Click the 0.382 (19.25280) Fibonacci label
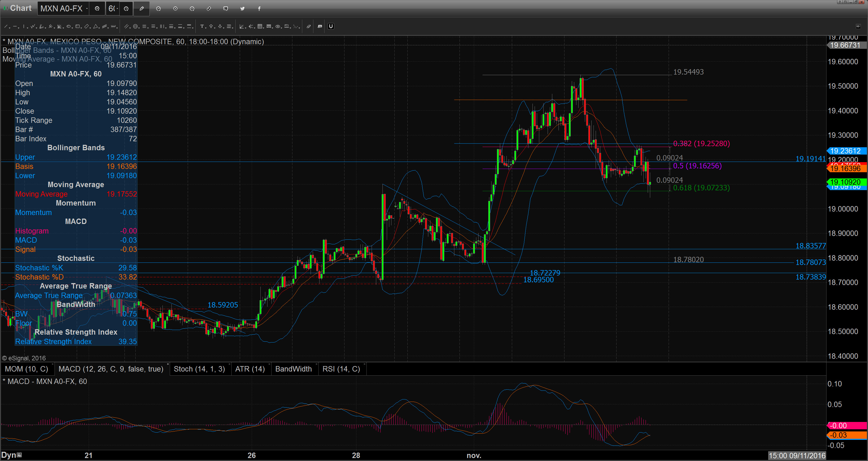Image resolution: width=868 pixels, height=461 pixels. (x=701, y=143)
